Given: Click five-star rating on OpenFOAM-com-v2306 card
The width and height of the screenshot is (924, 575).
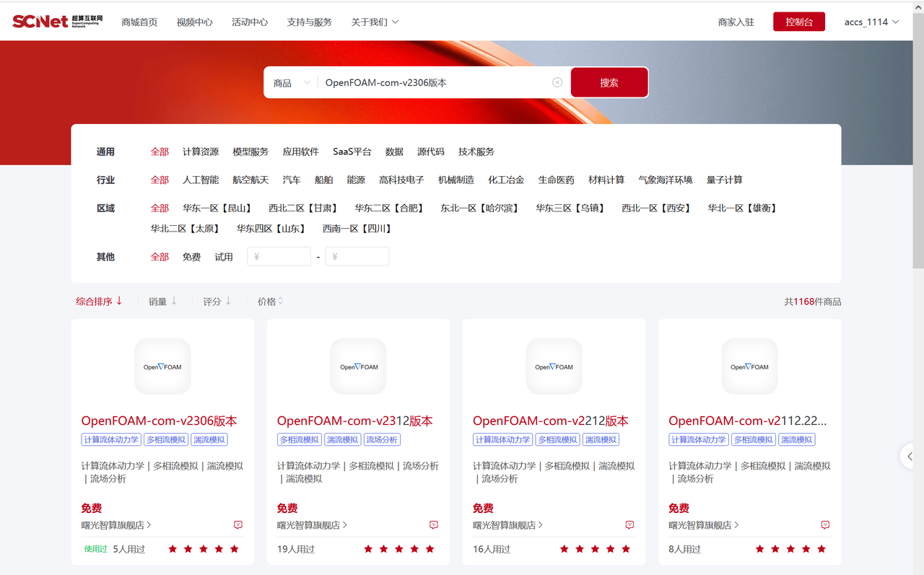Looking at the screenshot, I should click(204, 549).
